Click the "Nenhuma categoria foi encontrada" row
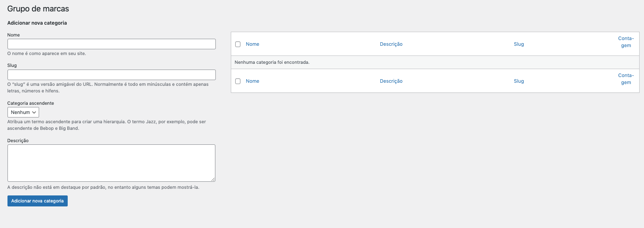The height and width of the screenshot is (228, 644). 272,62
